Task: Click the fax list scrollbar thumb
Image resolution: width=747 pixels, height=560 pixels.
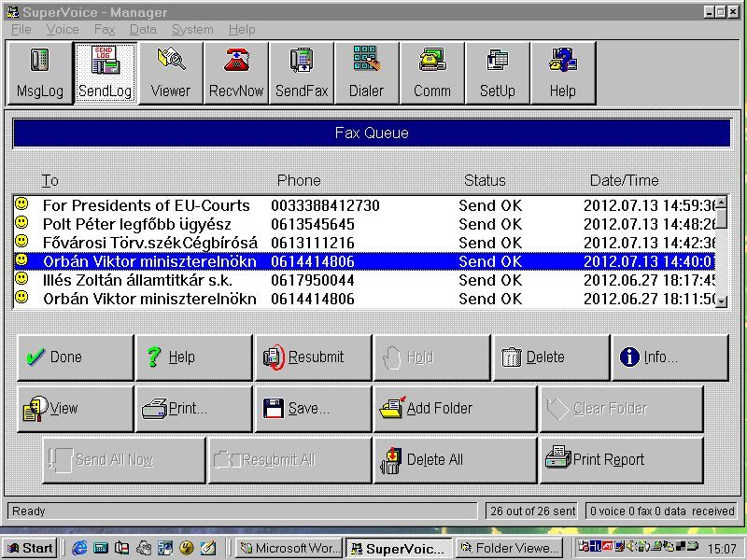Action: click(721, 218)
